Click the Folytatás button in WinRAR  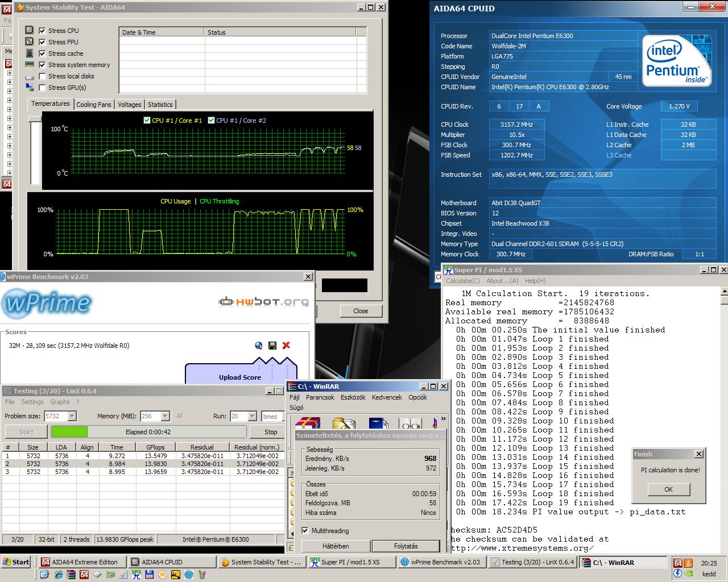[406, 546]
